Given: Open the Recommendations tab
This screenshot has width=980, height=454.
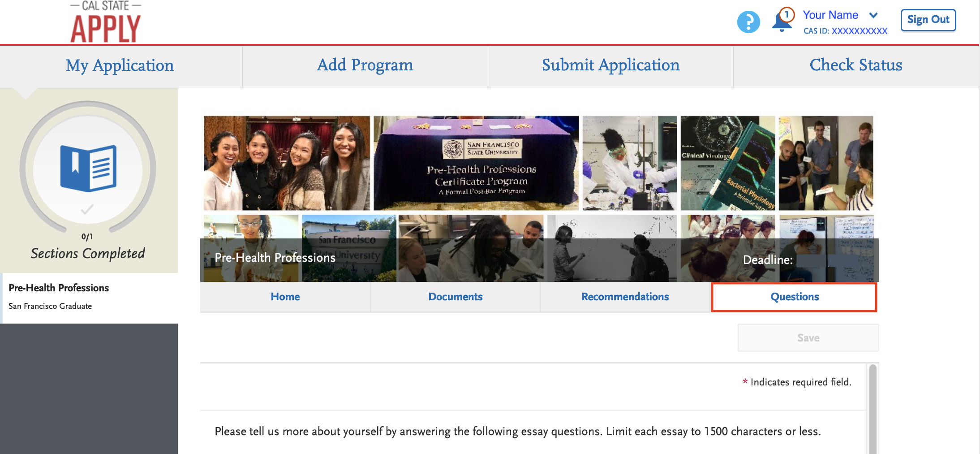Looking at the screenshot, I should coord(625,297).
